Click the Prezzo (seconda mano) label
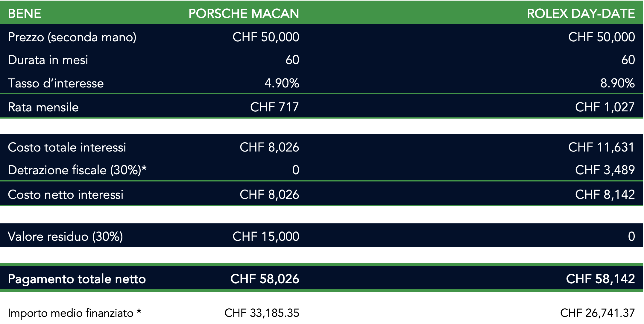This screenshot has height=324, width=644. pos(72,37)
